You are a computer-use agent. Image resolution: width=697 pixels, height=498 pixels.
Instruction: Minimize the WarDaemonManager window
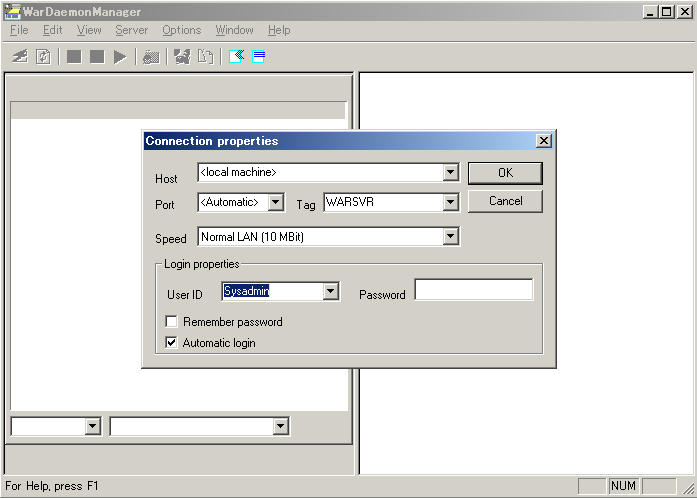coord(650,12)
